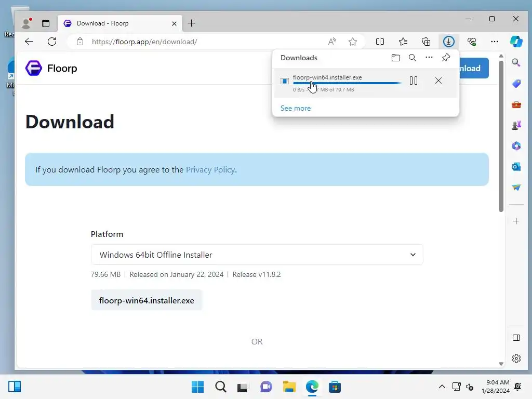Open File Explorer from taskbar
The width and height of the screenshot is (532, 399).
[289, 387]
